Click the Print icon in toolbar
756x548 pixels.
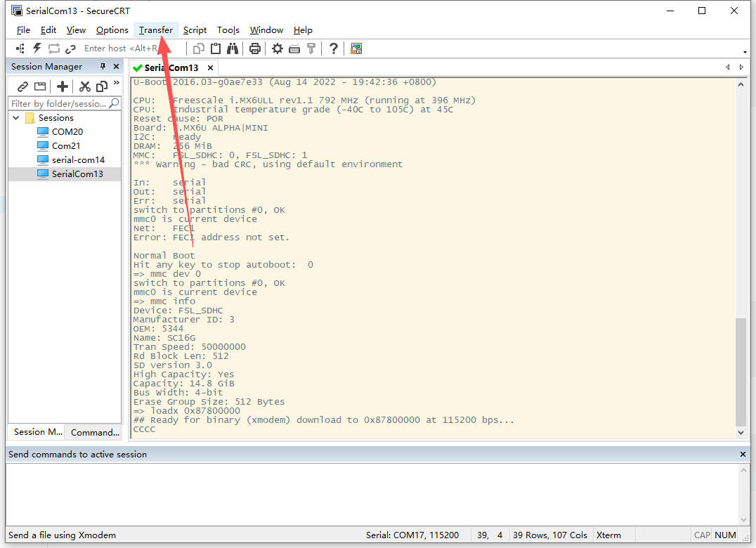[255, 48]
